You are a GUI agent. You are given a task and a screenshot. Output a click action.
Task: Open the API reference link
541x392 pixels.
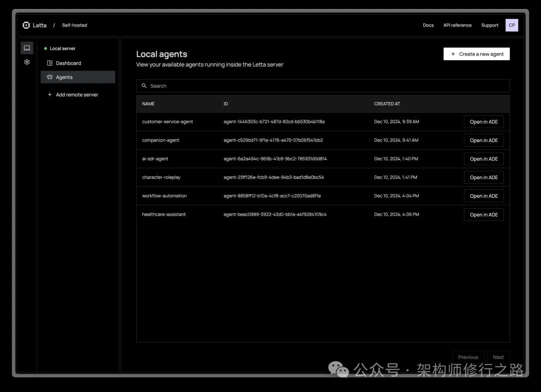pyautogui.click(x=457, y=25)
